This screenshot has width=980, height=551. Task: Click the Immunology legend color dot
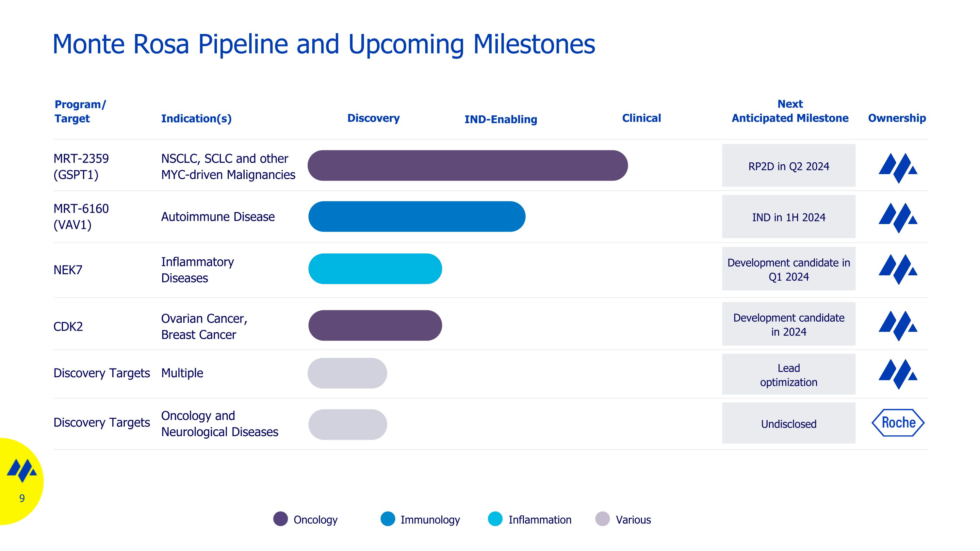[x=388, y=519]
